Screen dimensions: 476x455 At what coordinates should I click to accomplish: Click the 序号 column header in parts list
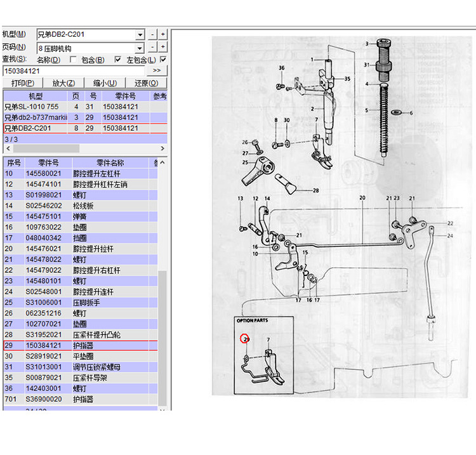[14, 163]
